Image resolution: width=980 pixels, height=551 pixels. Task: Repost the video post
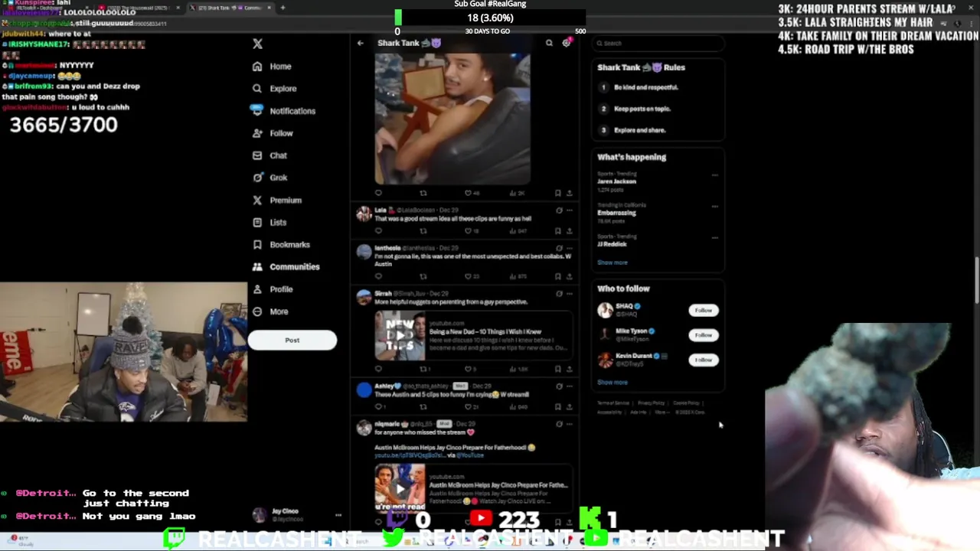(423, 193)
